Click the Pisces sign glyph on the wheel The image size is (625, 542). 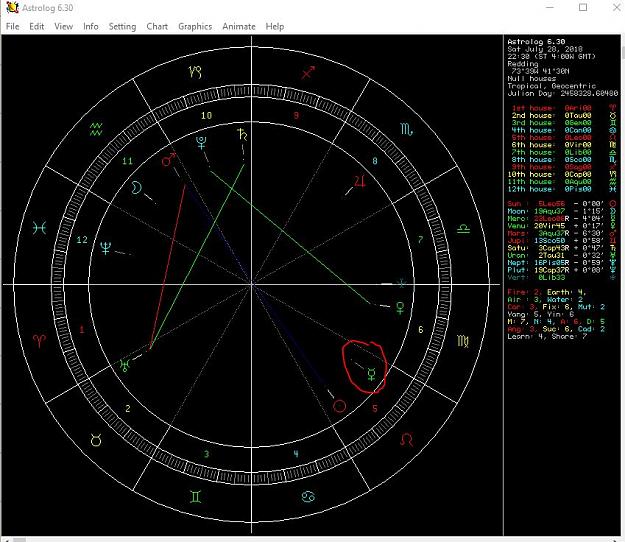(x=39, y=228)
